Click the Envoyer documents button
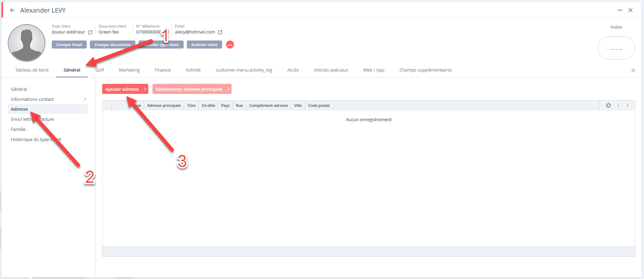The image size is (644, 279). (113, 45)
